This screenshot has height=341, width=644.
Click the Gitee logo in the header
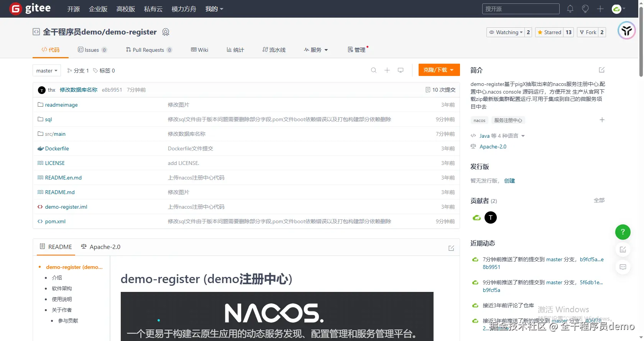click(30, 8)
